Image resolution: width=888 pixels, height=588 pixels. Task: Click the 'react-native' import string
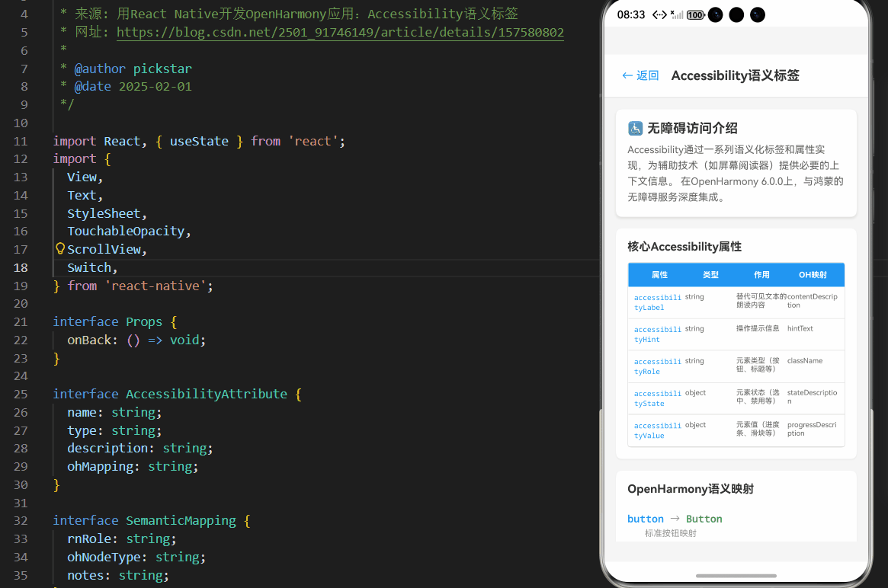(155, 286)
